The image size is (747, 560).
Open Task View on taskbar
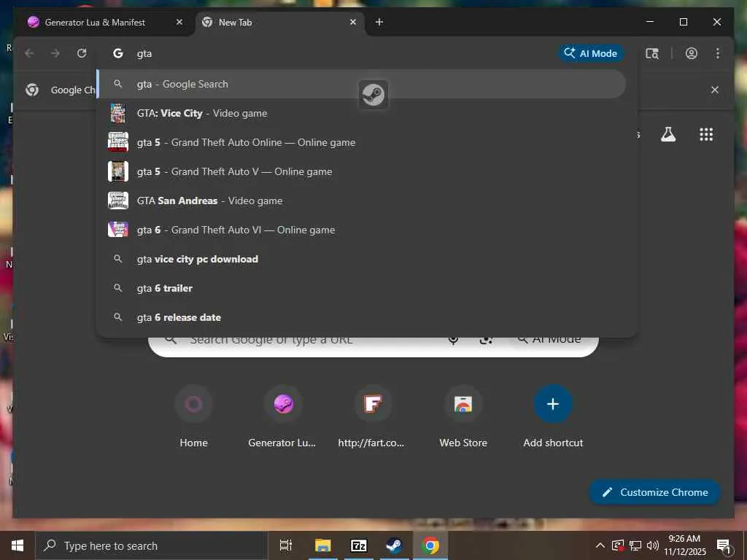click(285, 545)
